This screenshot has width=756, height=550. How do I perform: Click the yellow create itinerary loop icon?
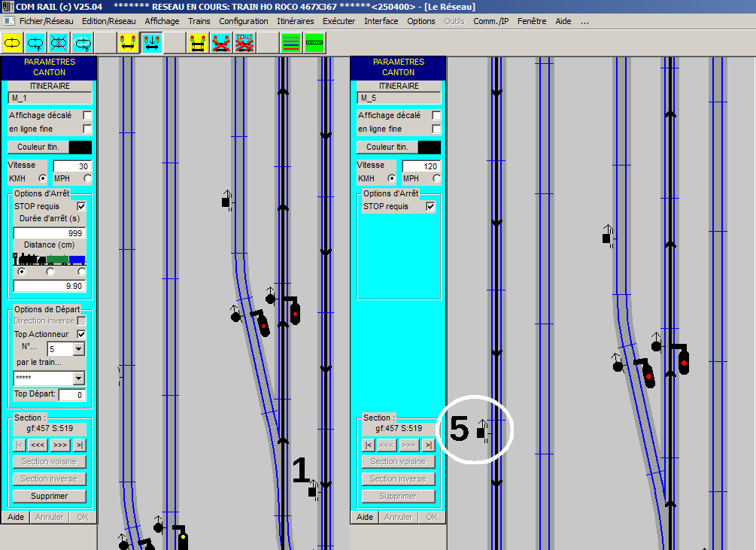pos(12,43)
